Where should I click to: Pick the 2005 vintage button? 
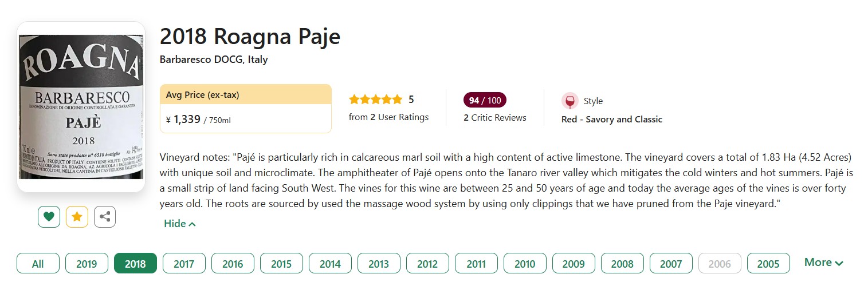tap(768, 264)
